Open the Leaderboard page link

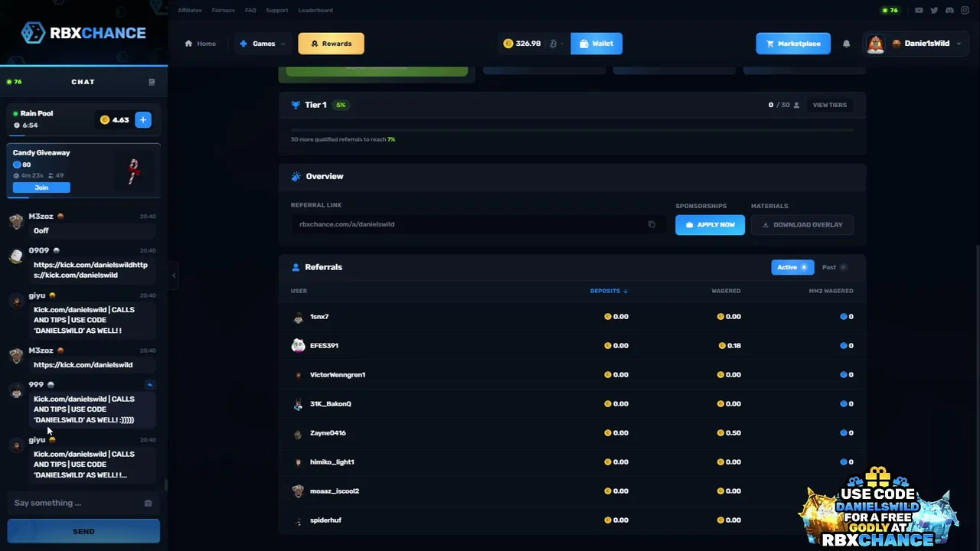pos(315,11)
